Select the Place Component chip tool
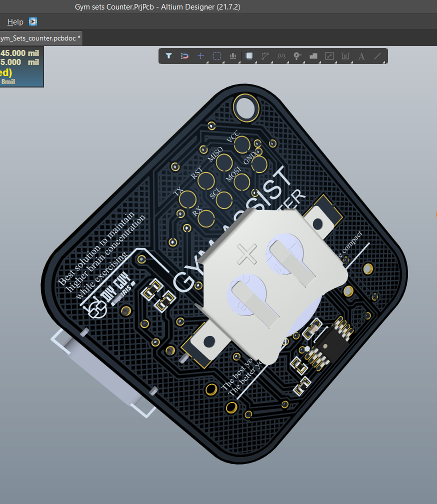 [x=249, y=56]
